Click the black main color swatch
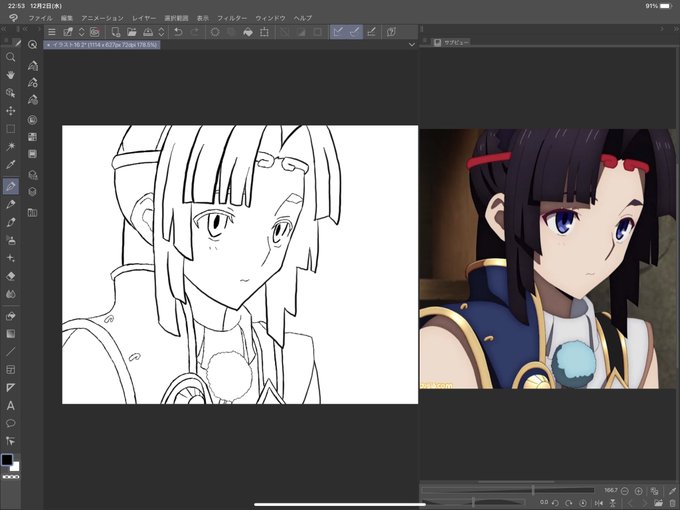 pyautogui.click(x=7, y=460)
